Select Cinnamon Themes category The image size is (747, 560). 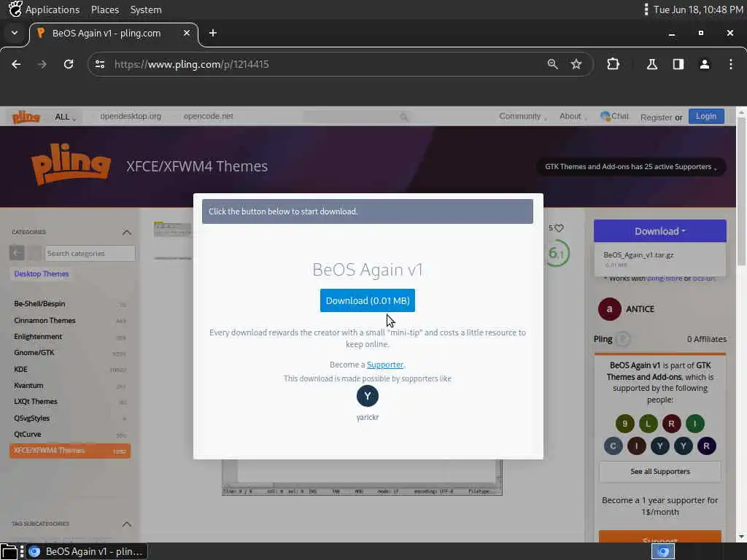pyautogui.click(x=44, y=321)
